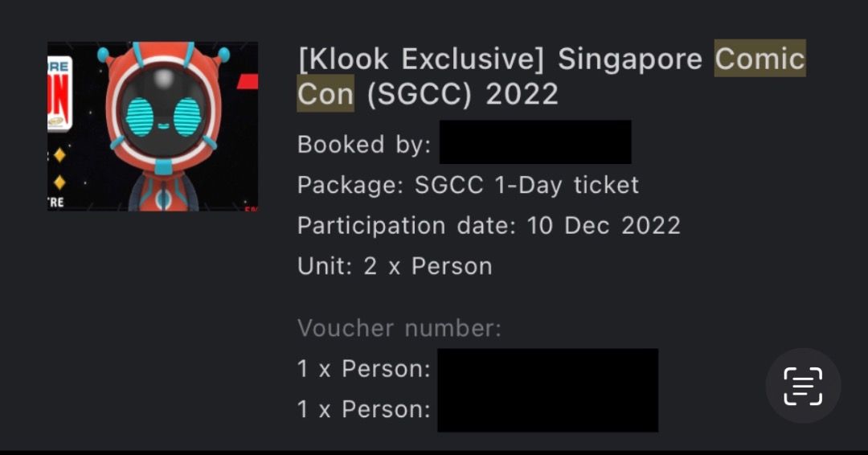Click the "(SGCC) 2022" title text
Image resolution: width=868 pixels, height=455 pixels.
coord(462,94)
